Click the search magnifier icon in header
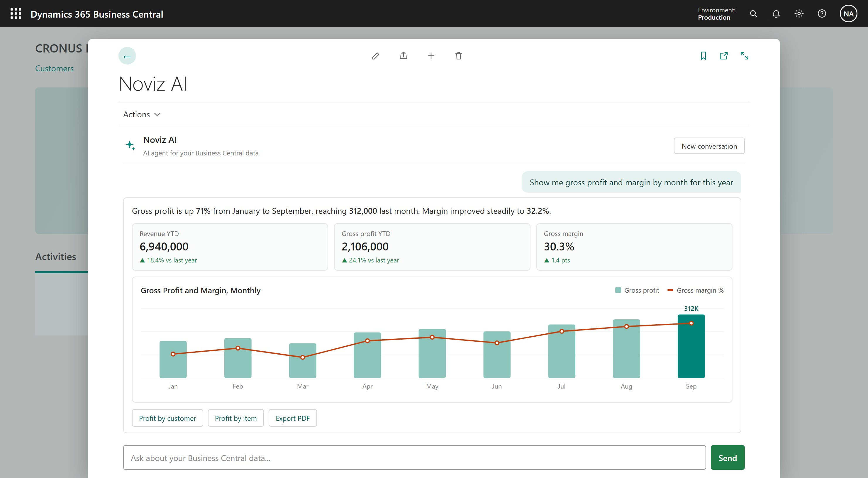The image size is (868, 478). [753, 13]
